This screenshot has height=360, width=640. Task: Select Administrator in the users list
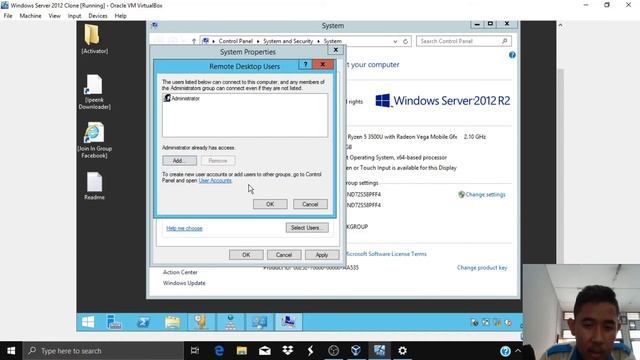click(182, 98)
